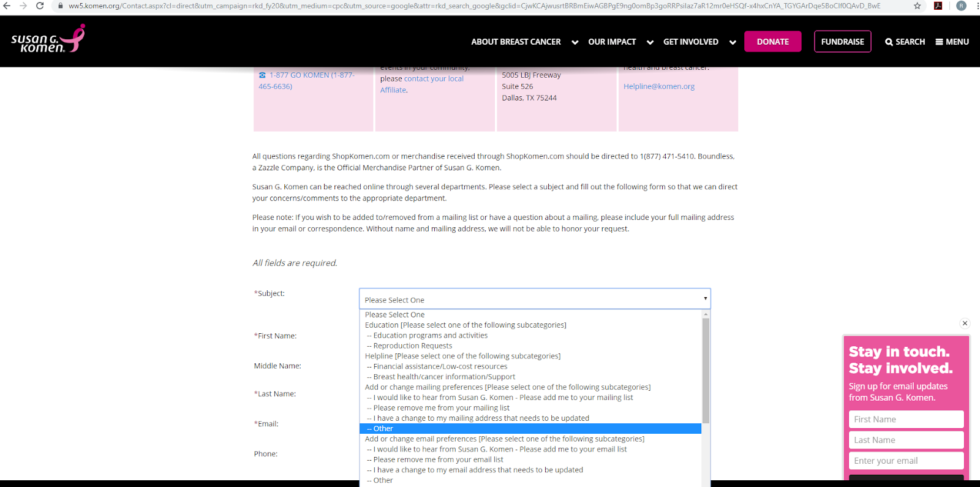Image resolution: width=980 pixels, height=487 pixels.
Task: Select 'add me to your mailing list' option
Action: coord(530,398)
